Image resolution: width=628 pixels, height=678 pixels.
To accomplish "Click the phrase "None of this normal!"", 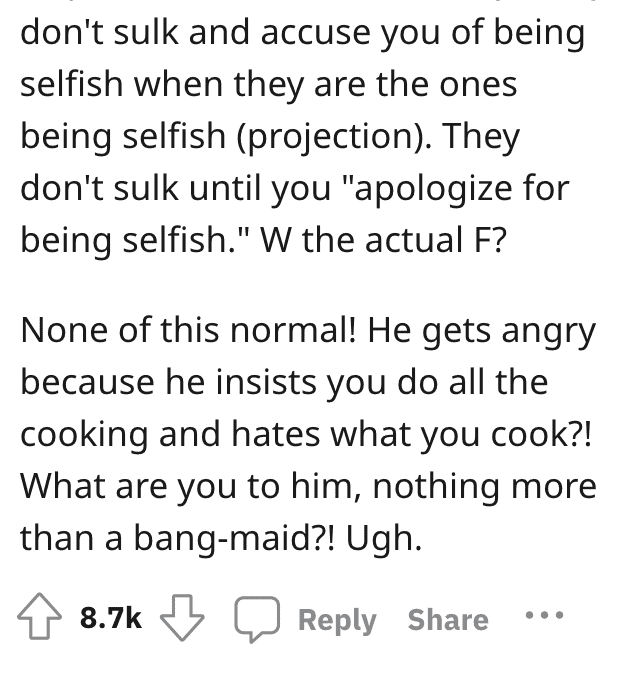I will tap(188, 330).
